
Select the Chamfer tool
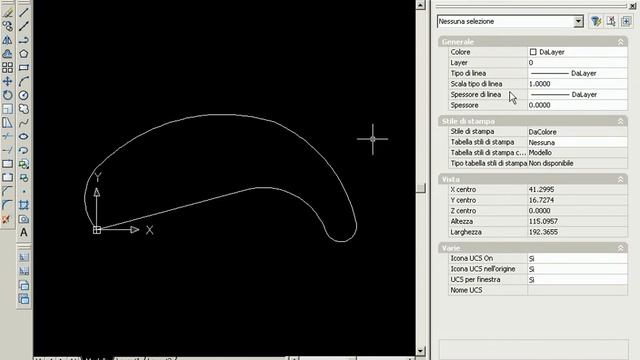[7, 191]
